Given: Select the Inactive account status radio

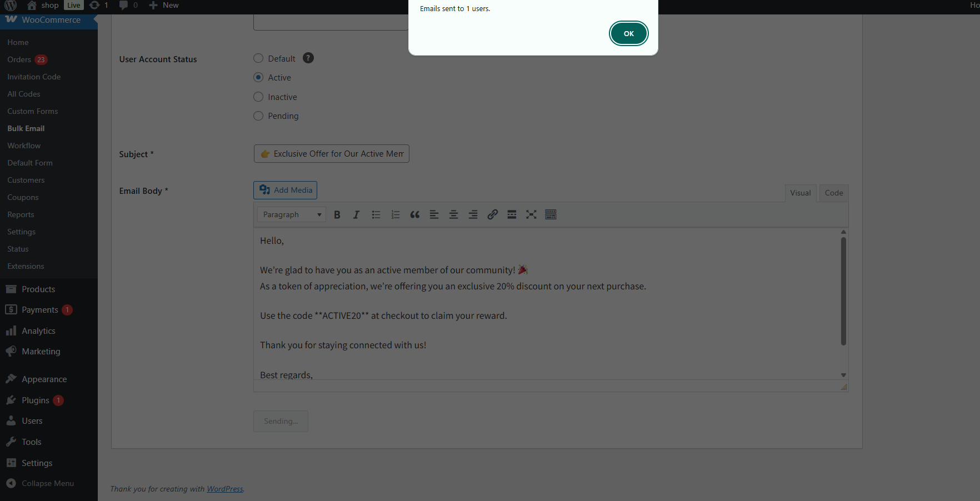Looking at the screenshot, I should (258, 97).
